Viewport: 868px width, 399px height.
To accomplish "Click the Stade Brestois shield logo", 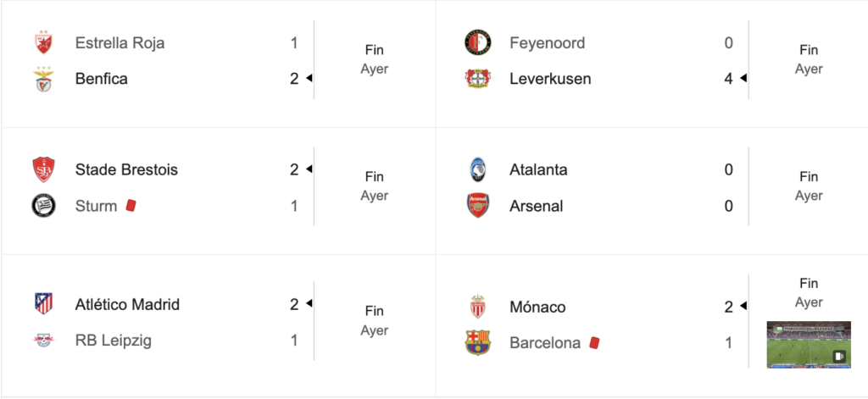I will (44, 169).
